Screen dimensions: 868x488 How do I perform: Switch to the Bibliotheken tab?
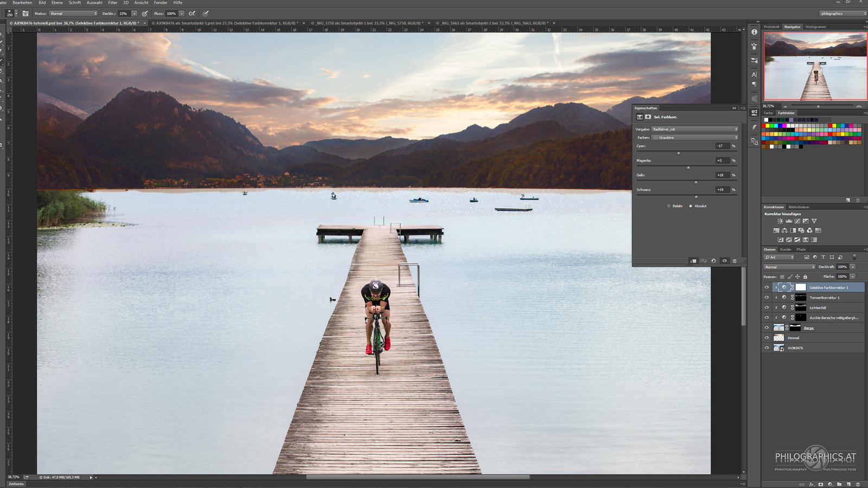799,207
